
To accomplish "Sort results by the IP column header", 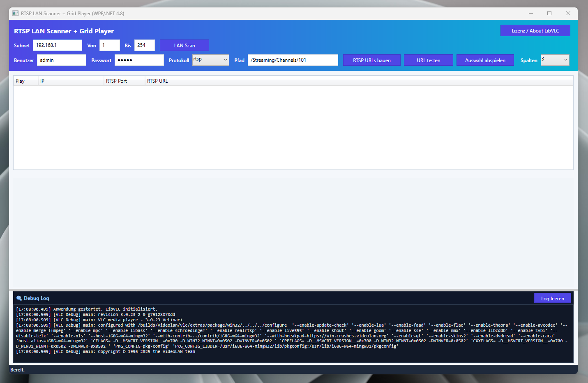I will (x=70, y=81).
